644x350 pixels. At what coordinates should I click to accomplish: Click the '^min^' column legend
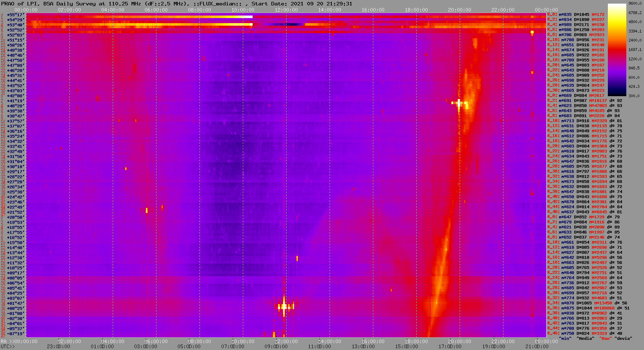[x=565, y=338]
